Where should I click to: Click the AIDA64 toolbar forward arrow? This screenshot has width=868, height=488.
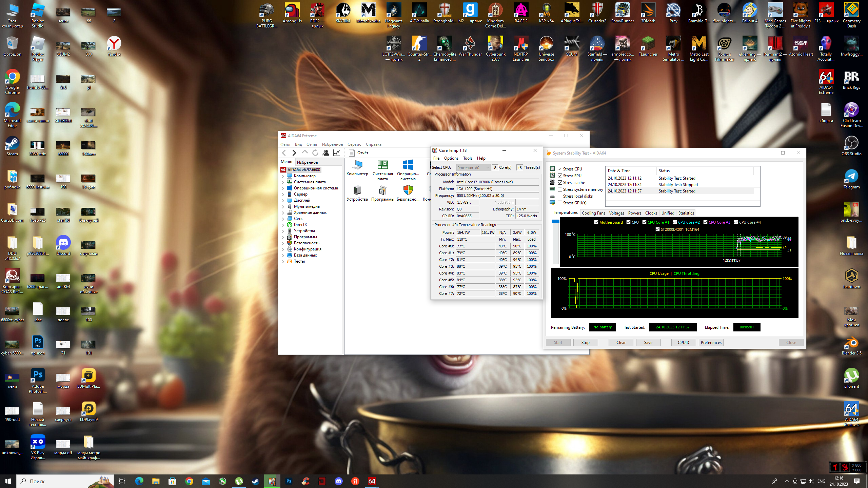point(294,153)
